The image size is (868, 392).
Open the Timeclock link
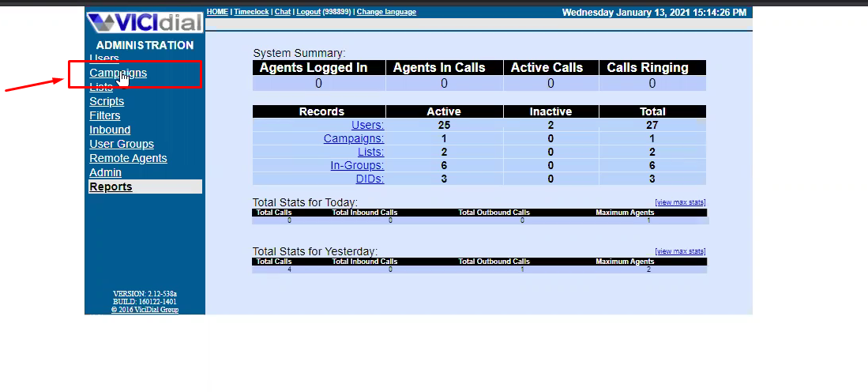[x=251, y=12]
